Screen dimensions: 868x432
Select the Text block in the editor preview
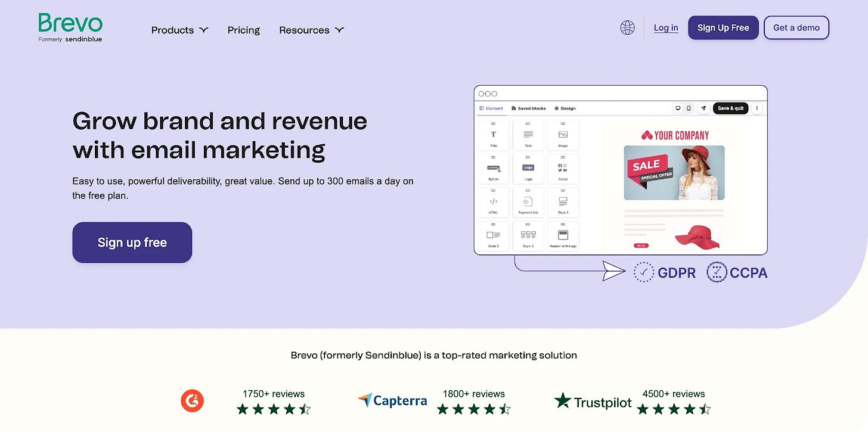pyautogui.click(x=528, y=135)
